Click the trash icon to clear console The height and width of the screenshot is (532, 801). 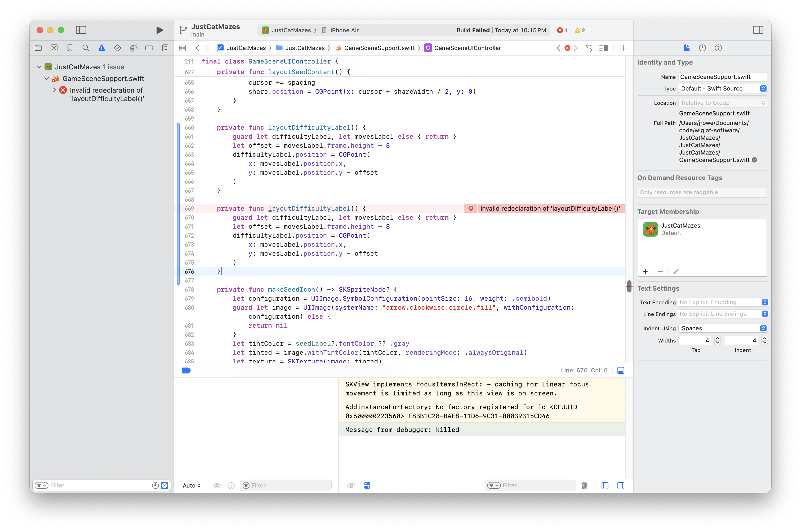(x=584, y=485)
